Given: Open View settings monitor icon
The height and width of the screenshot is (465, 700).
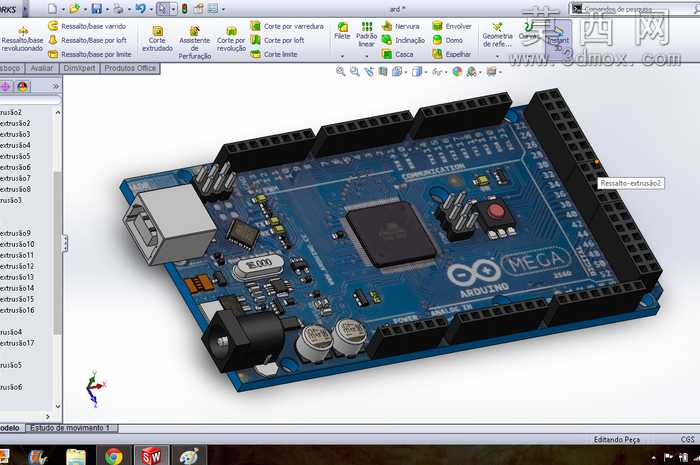Looking at the screenshot, I should (x=493, y=71).
